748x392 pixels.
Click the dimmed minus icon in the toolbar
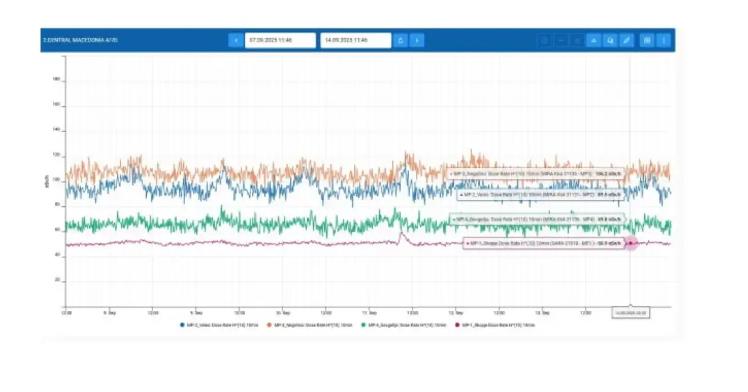[561, 41]
